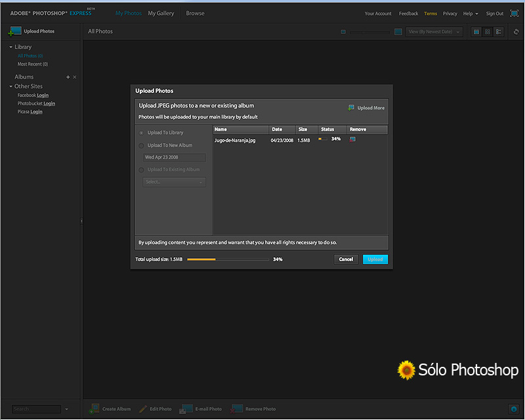This screenshot has width=525, height=420.
Task: Click the E-mail Photo icon
Action: 187,408
